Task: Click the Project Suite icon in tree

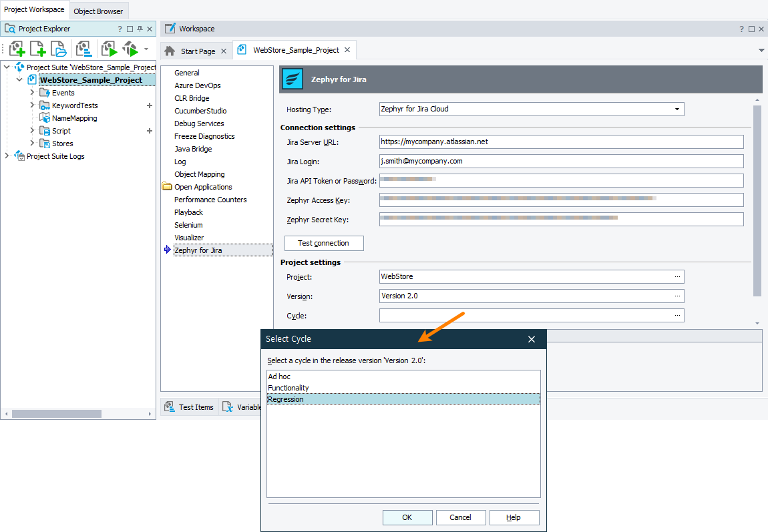Action: (x=19, y=67)
